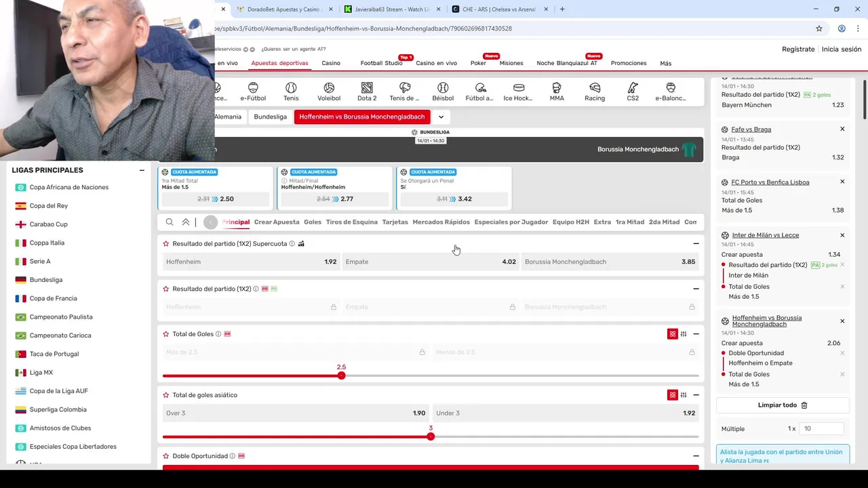868x488 pixels.
Task: Remove FC Porto vs Benfica Lisboa bet
Action: pyautogui.click(x=842, y=182)
